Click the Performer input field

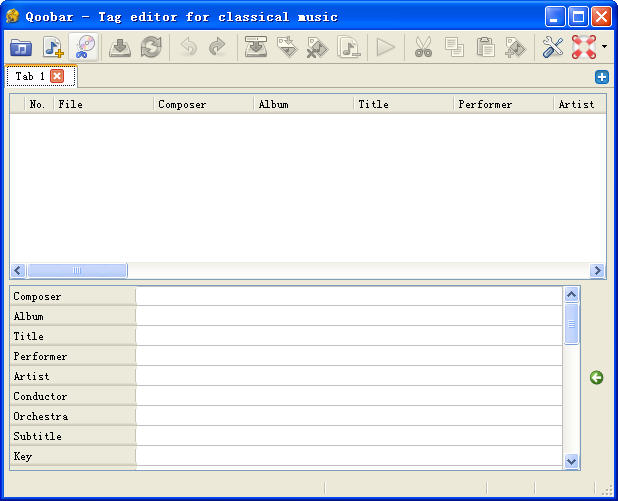349,356
